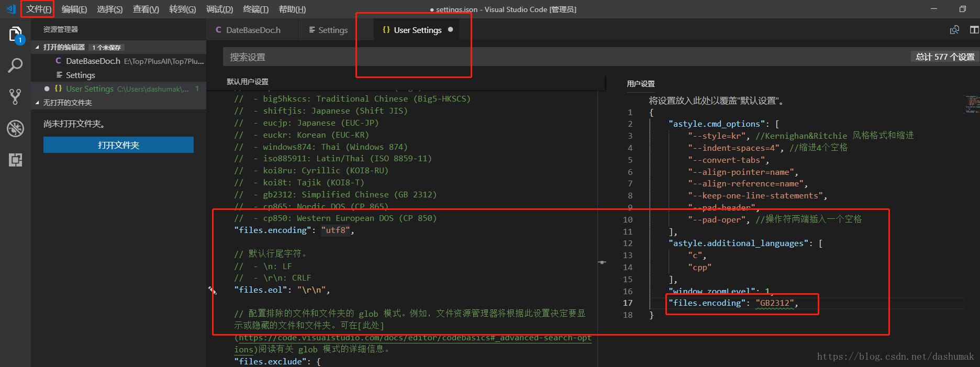Switch to the User Settings tab
The width and height of the screenshot is (980, 367).
click(417, 30)
